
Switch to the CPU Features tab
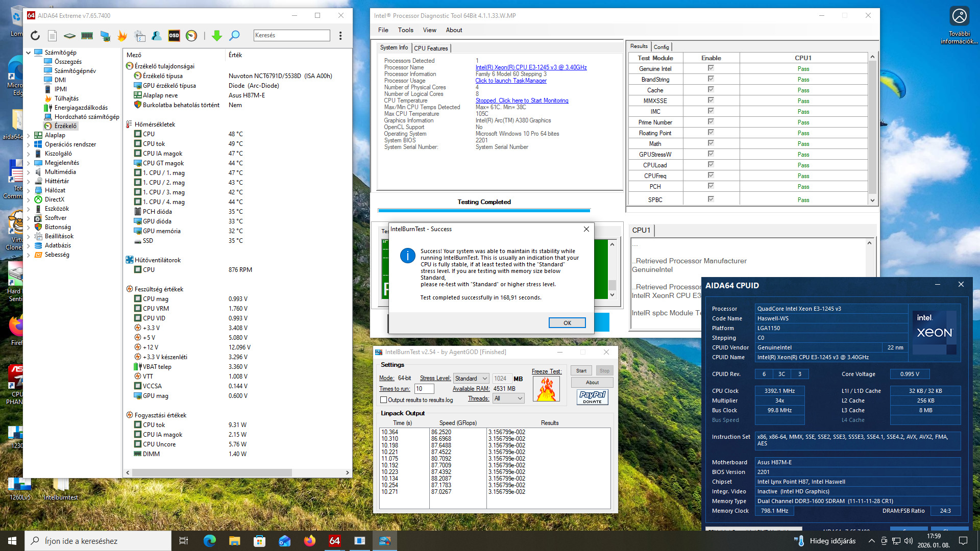pos(431,48)
